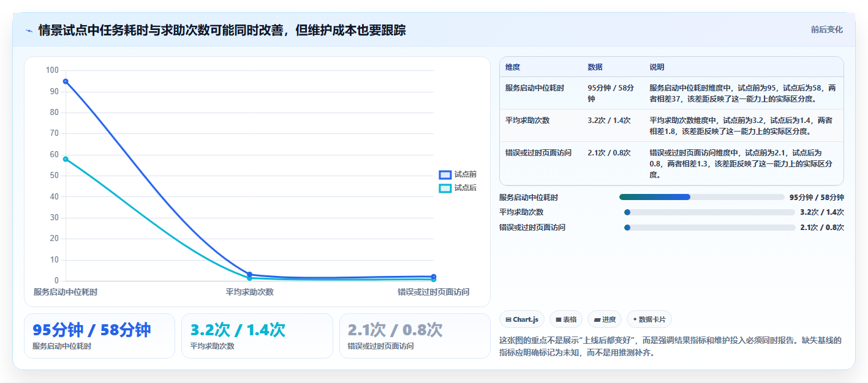The image size is (868, 383).
Task: Click the 服务启动中位耗时 x-axis label
Action: [66, 292]
